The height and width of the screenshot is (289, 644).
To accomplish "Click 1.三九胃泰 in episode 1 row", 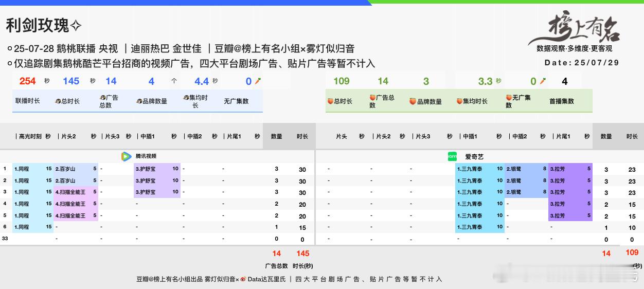I will (470, 169).
